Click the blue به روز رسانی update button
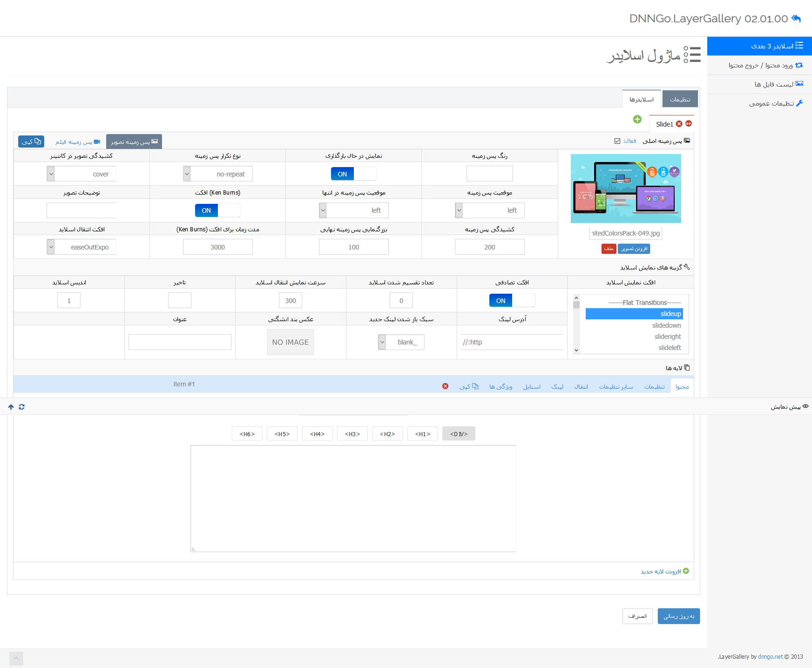The width and height of the screenshot is (812, 668). coord(678,616)
